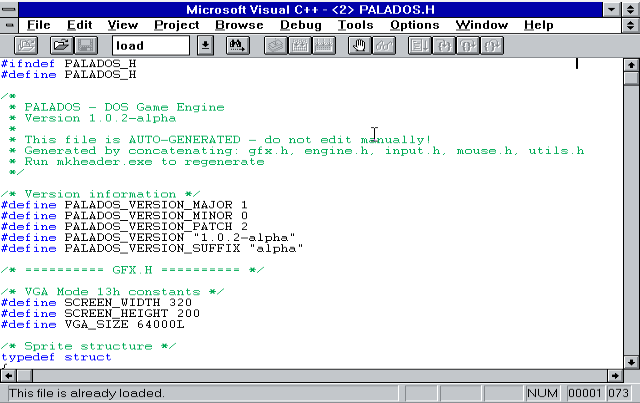Click the 'AUTO-GENERATED' comment line

228,140
